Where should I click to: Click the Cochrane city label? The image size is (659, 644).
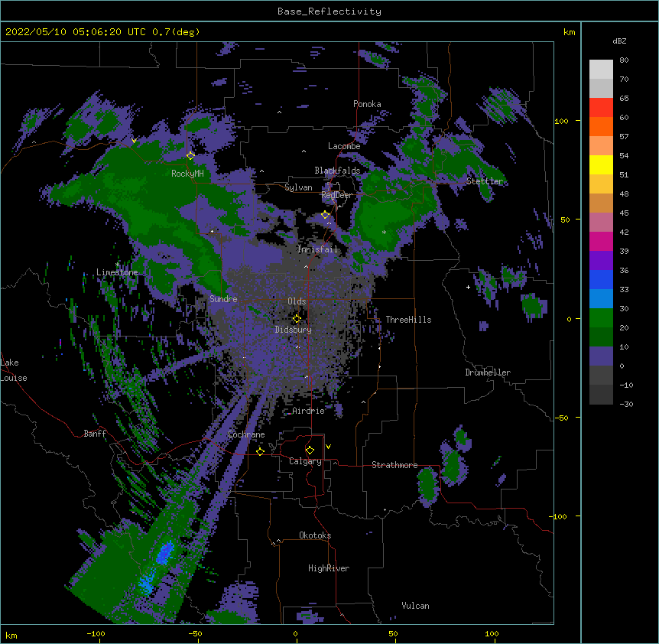pyautogui.click(x=246, y=434)
